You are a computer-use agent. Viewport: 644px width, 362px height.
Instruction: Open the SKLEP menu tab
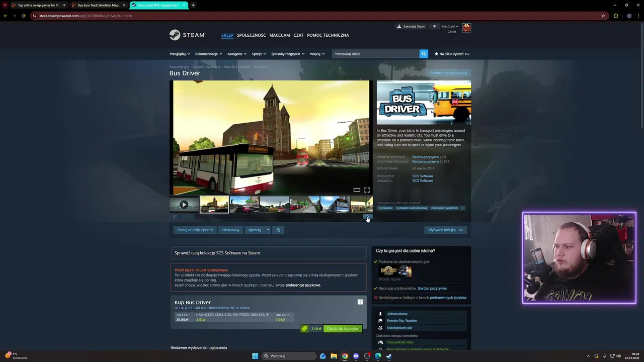click(227, 35)
